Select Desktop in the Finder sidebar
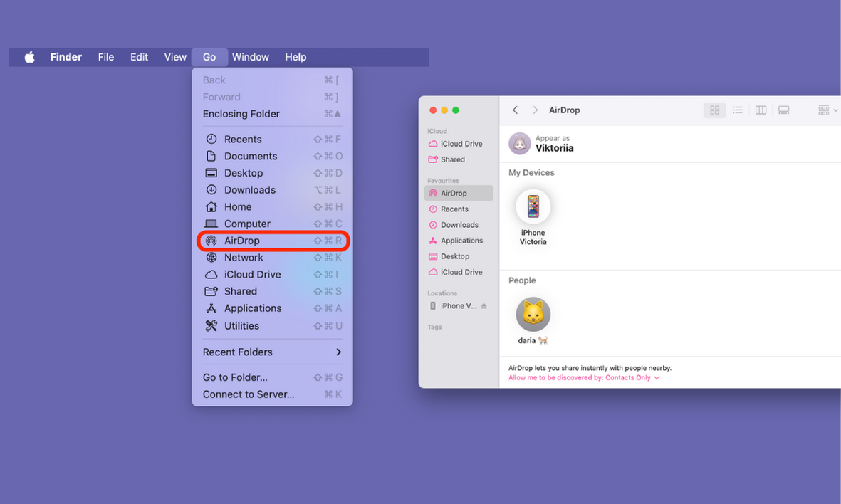The height and width of the screenshot is (504, 841). [x=459, y=256]
